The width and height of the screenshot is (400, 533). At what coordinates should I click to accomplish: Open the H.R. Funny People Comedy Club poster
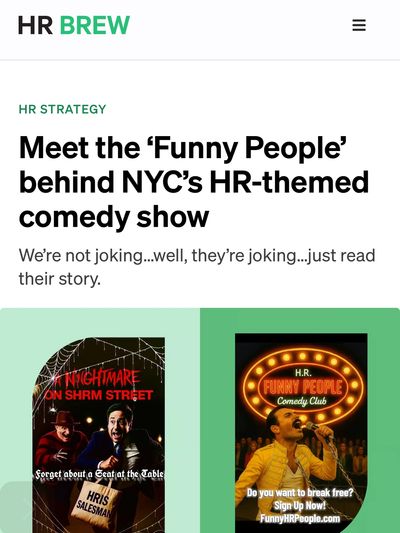(x=301, y=433)
